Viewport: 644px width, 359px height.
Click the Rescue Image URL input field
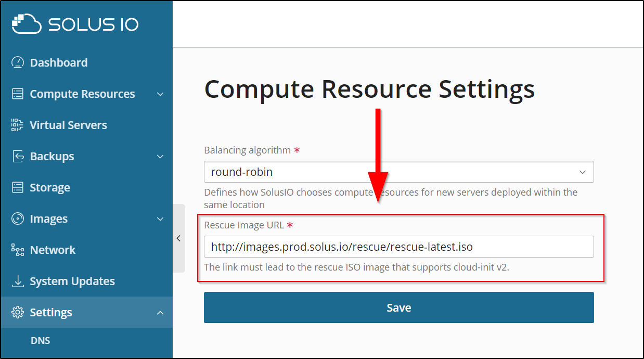tap(398, 247)
